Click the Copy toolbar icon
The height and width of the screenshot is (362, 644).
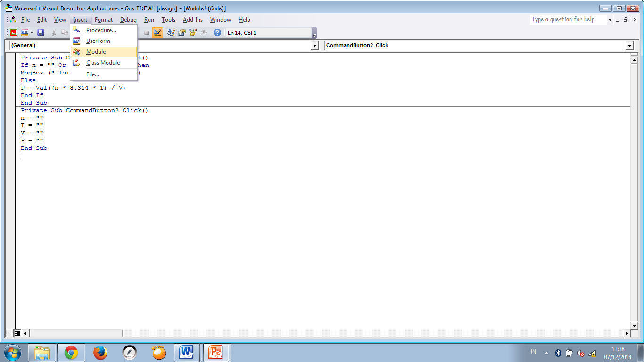click(65, 33)
